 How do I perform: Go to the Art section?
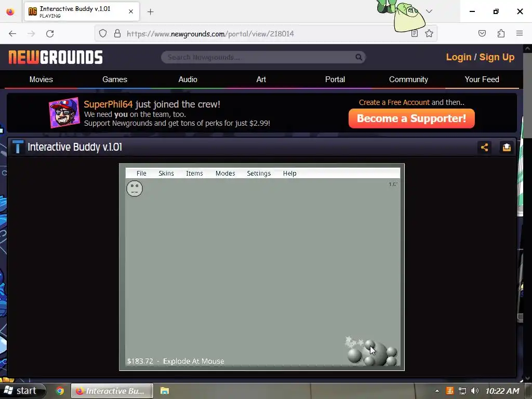261,79
